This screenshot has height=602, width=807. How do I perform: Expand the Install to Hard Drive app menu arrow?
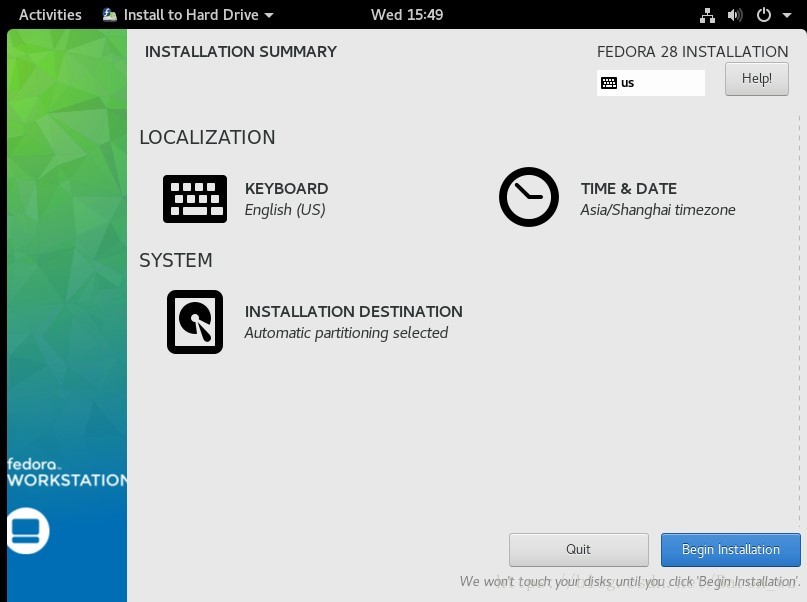tap(269, 15)
